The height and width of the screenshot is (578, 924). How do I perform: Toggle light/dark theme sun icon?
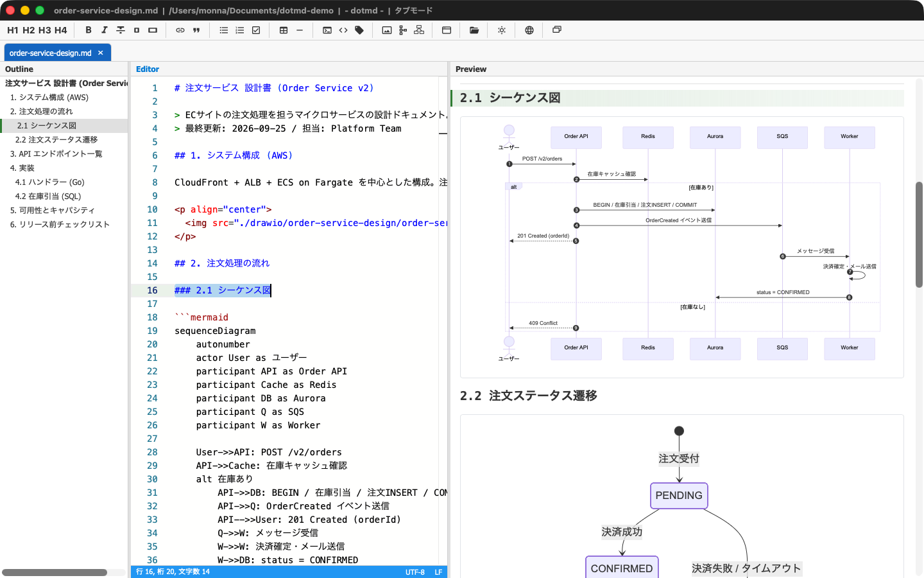pos(502,30)
